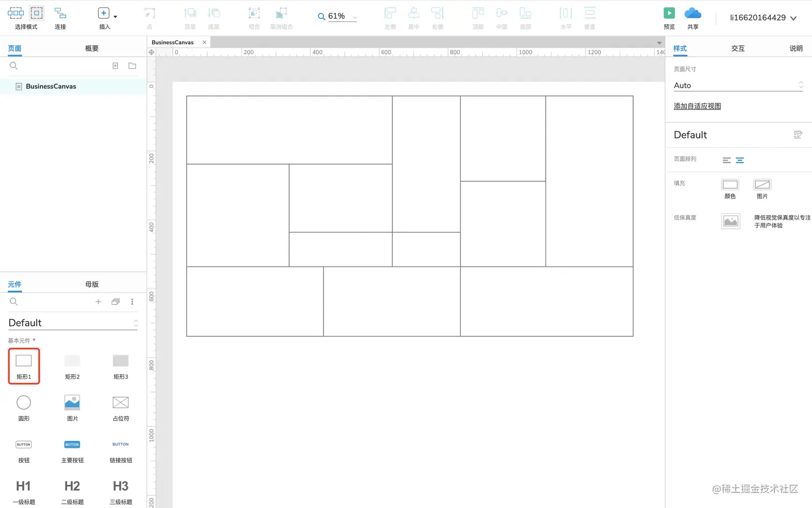812x508 pixels.
Task: Switch to the 母版 masters tab
Action: click(92, 284)
